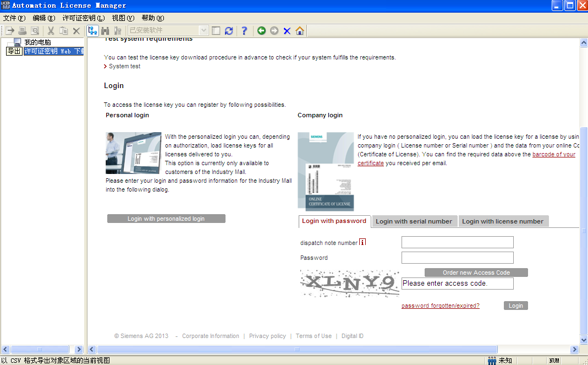Viewport: 588px width, 365px height.
Task: Open help with the question mark icon
Action: pyautogui.click(x=244, y=31)
